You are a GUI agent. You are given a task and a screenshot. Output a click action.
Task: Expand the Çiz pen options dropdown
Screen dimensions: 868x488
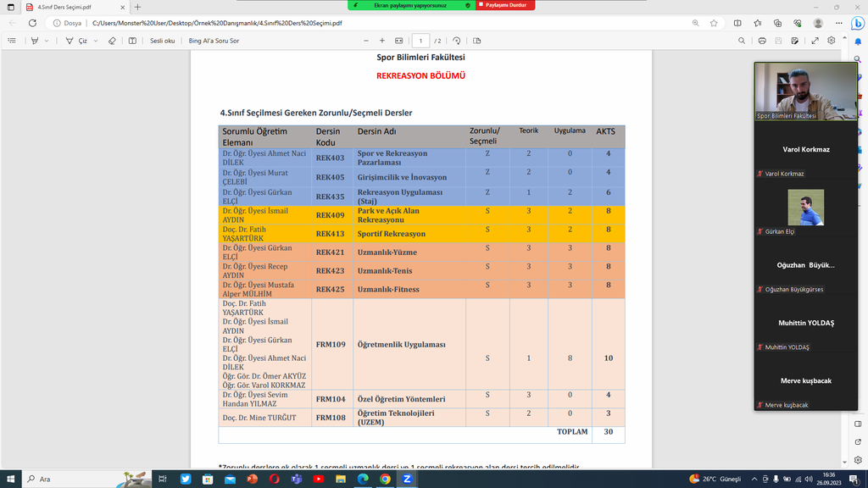(97, 41)
